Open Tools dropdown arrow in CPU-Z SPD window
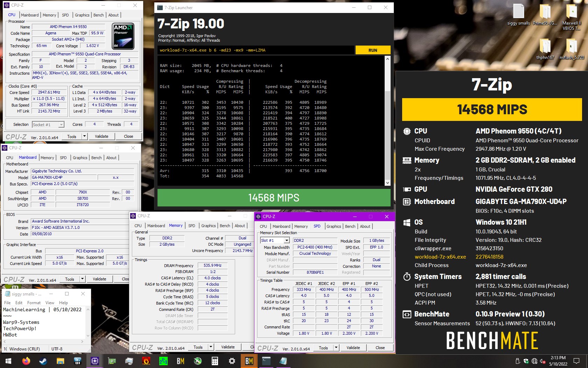This screenshot has height=368, width=588. 336,348
